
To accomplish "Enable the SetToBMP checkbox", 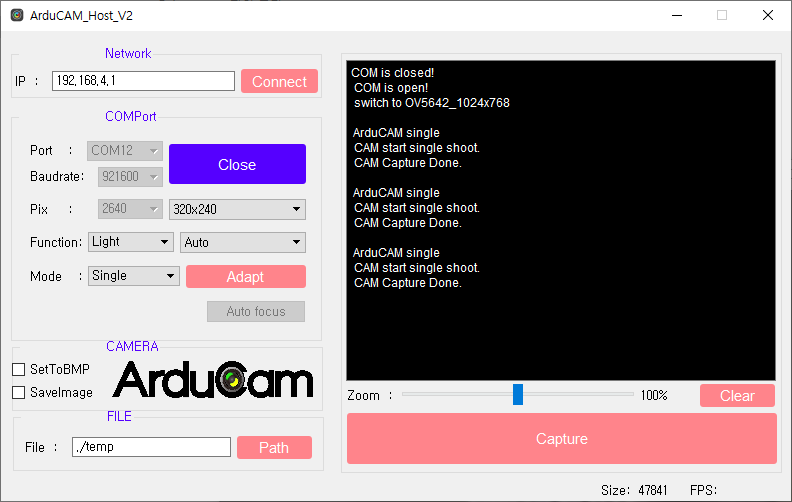I will coord(19,370).
